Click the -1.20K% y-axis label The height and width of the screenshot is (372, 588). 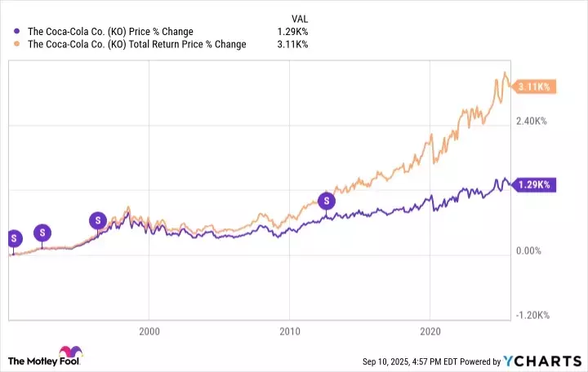pos(532,316)
